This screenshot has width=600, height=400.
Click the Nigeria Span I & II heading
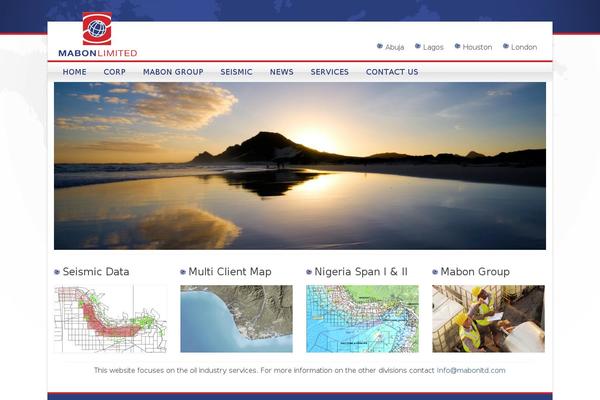(x=361, y=272)
